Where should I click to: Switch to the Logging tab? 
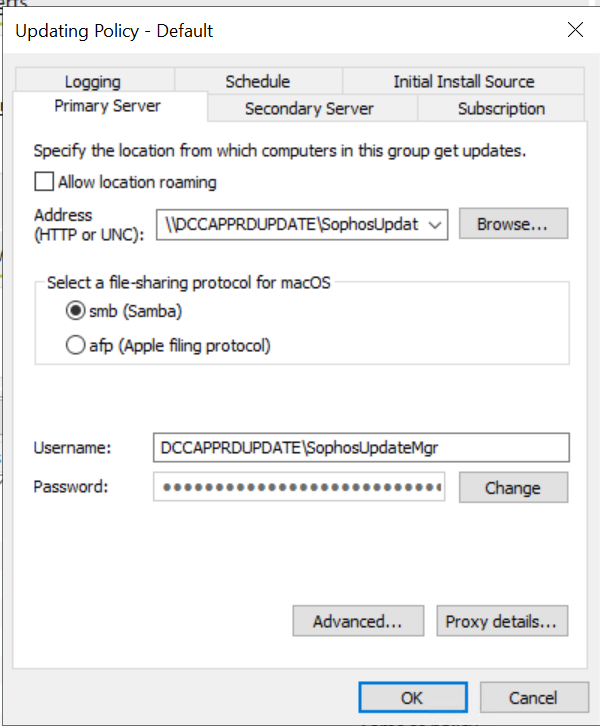94,81
